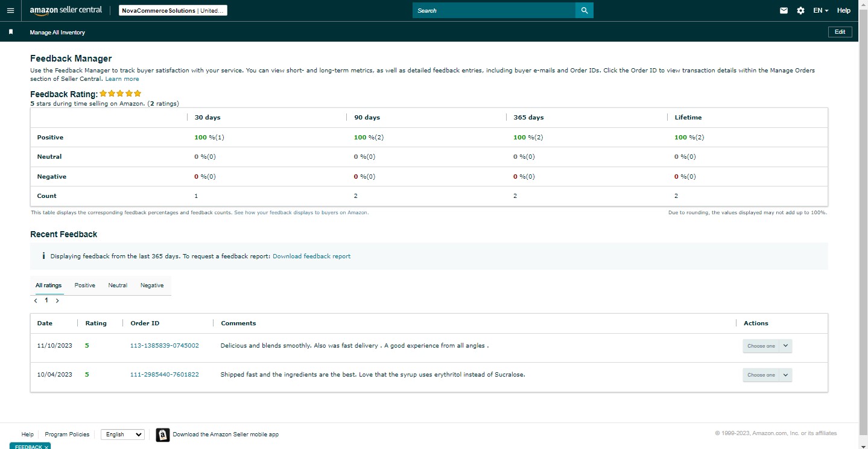Image resolution: width=868 pixels, height=449 pixels.
Task: Click the Amazon Seller app icon in footer
Action: (x=162, y=435)
